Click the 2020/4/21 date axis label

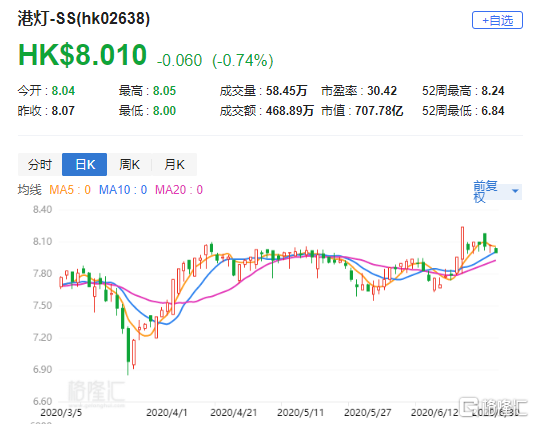click(234, 413)
